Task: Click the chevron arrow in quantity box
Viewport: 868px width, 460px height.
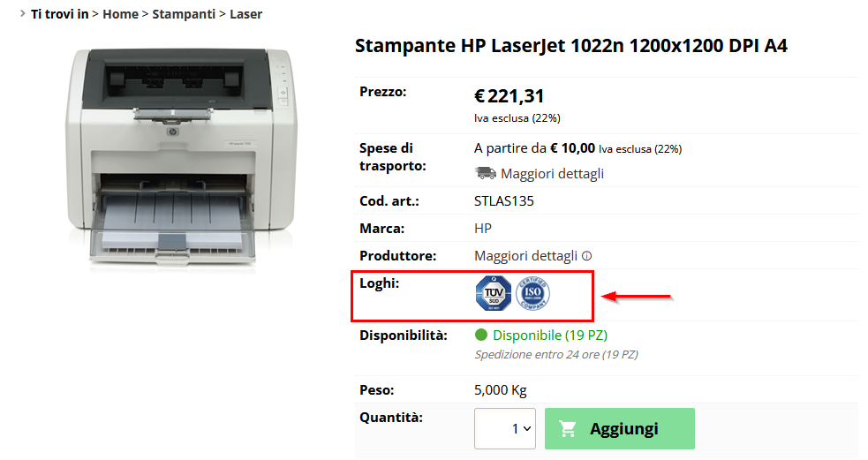Action: click(x=527, y=428)
